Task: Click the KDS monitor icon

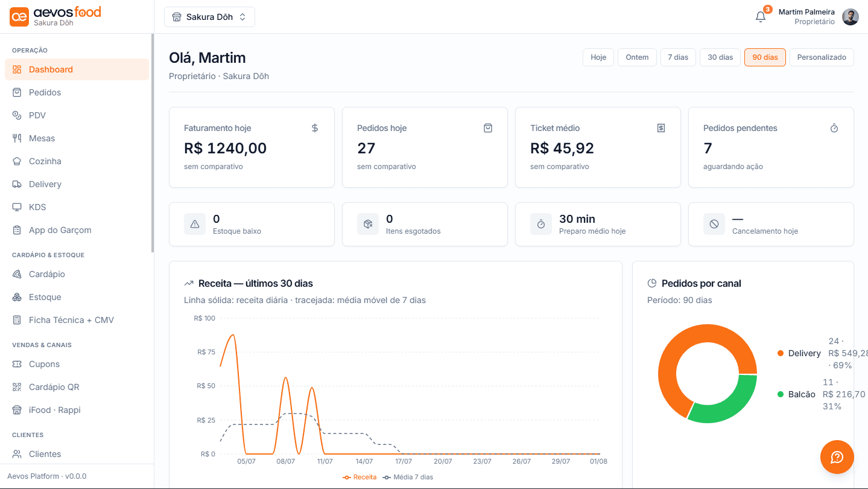Action: 17,207
